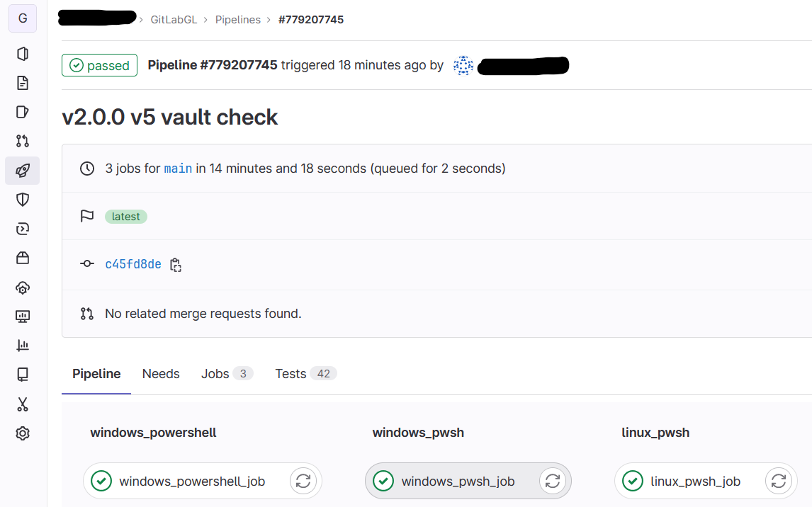Open Monitor icon in sidebar
Image resolution: width=812 pixels, height=507 pixels.
[x=22, y=316]
